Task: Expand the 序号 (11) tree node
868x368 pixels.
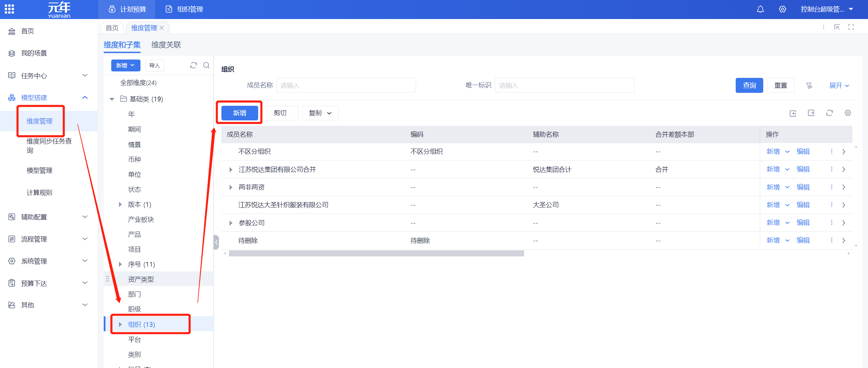Action: [120, 264]
